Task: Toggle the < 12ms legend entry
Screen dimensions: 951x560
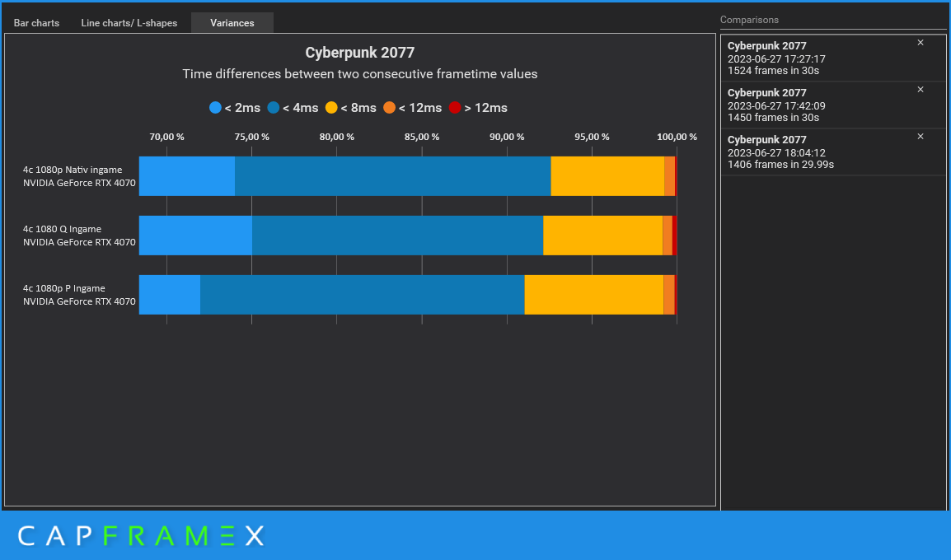Action: point(412,108)
